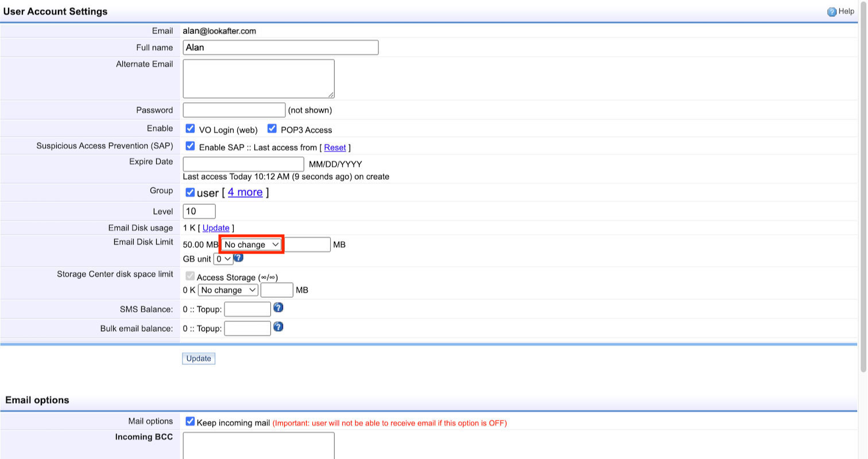Open Storage Center No change dropdown
Screen dimensions: 868x459
point(228,290)
